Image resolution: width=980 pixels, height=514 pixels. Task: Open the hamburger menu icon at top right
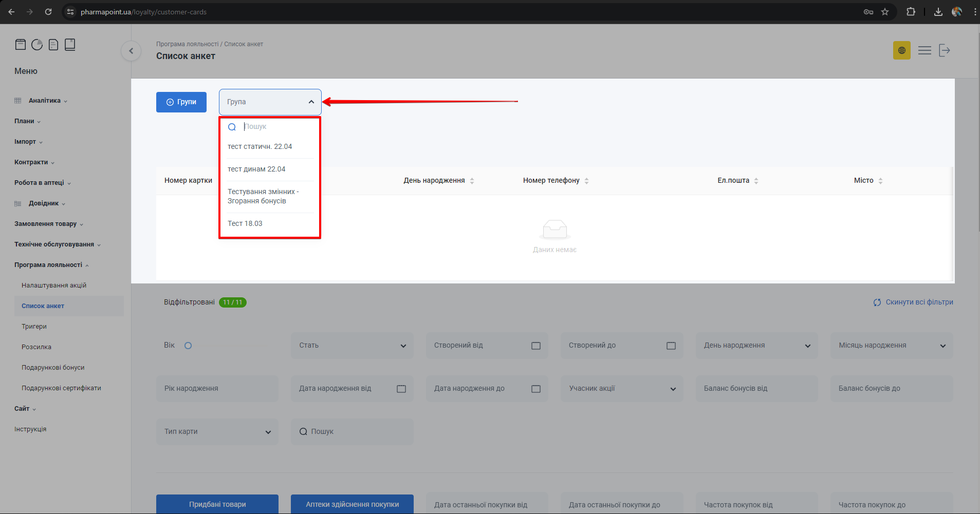click(924, 50)
